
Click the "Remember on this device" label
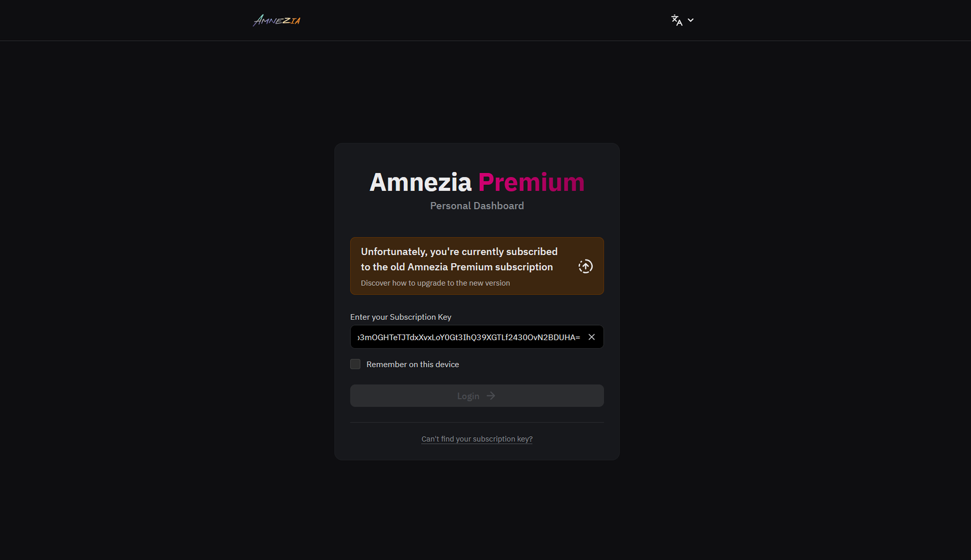tap(412, 364)
